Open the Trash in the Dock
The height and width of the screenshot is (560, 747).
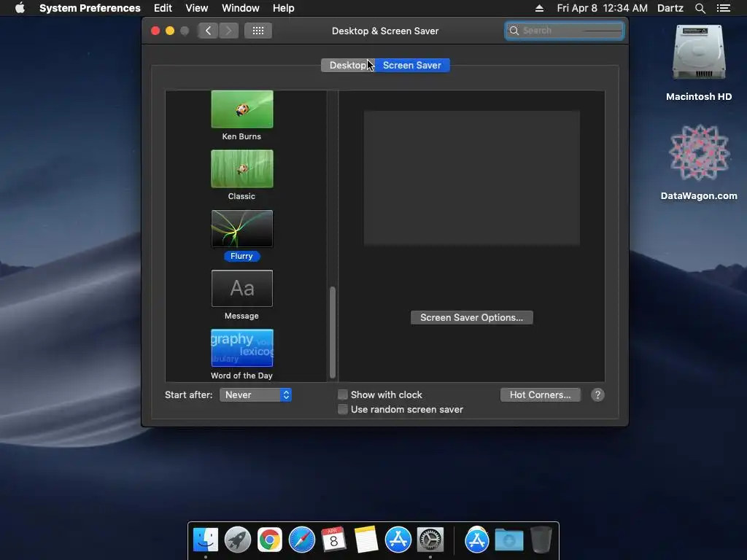(x=541, y=540)
